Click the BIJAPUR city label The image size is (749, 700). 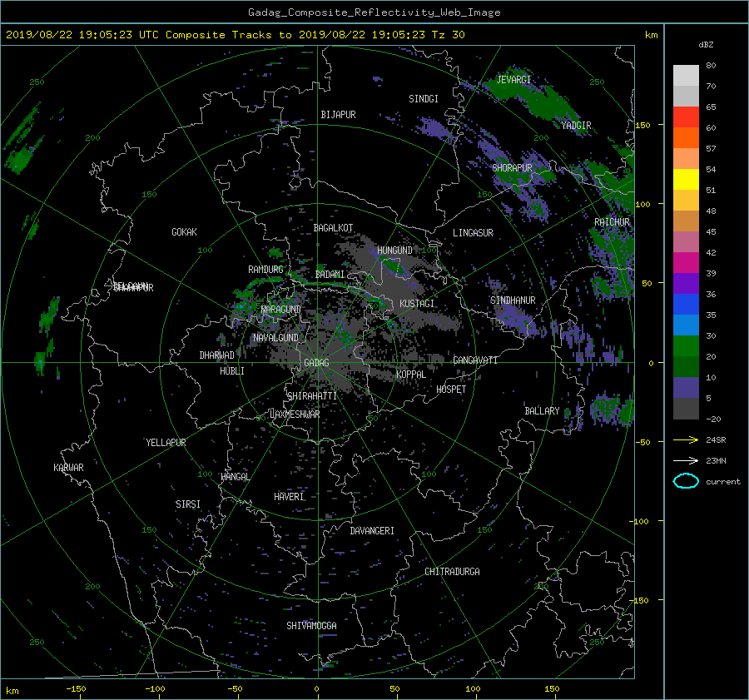[338, 115]
